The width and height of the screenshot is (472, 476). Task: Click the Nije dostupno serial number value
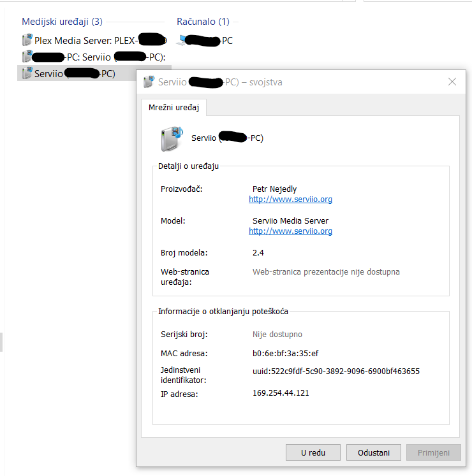coord(277,335)
